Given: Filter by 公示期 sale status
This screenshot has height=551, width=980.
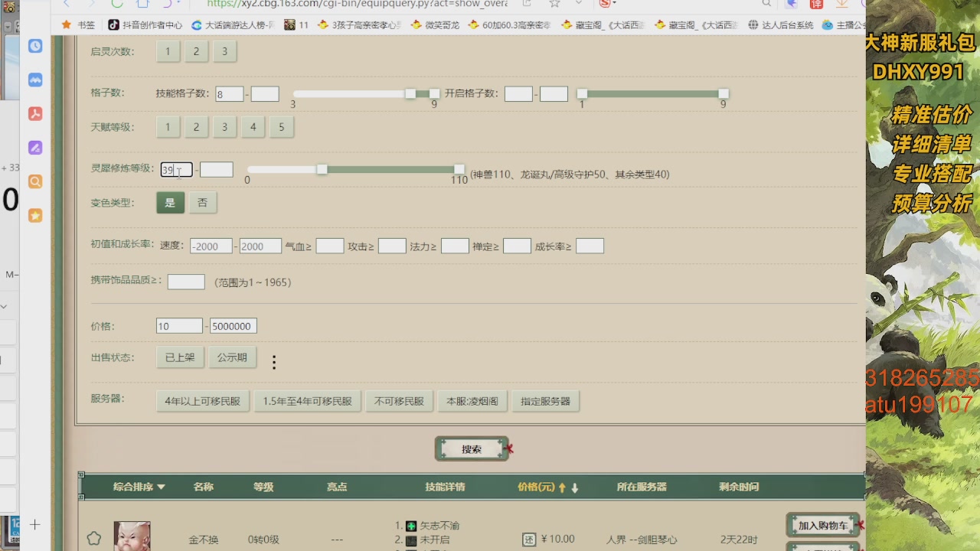Looking at the screenshot, I should (232, 357).
